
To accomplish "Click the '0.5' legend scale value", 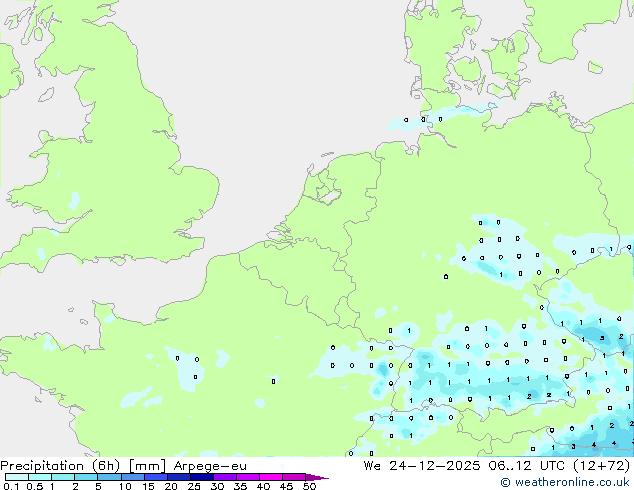I will [x=35, y=486].
